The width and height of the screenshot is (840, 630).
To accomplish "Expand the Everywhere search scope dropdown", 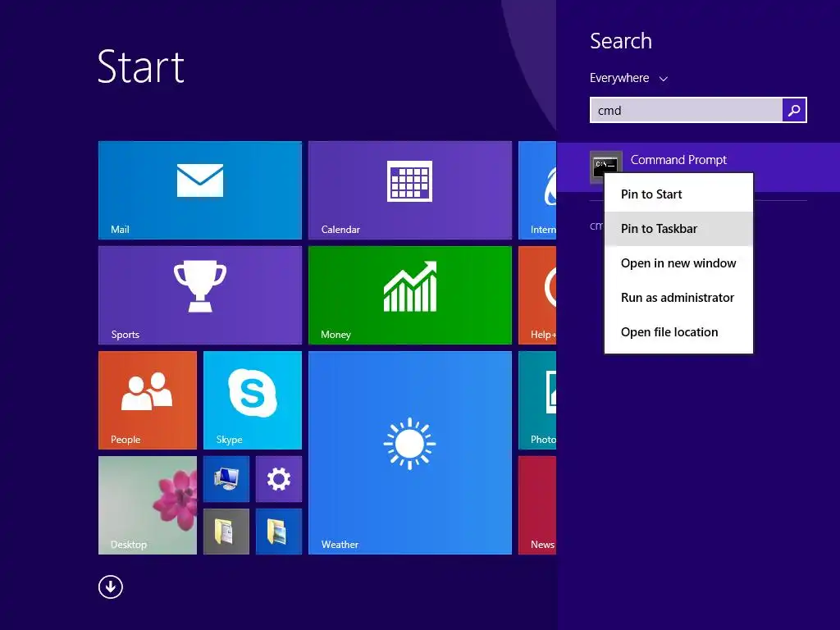I will [x=628, y=78].
